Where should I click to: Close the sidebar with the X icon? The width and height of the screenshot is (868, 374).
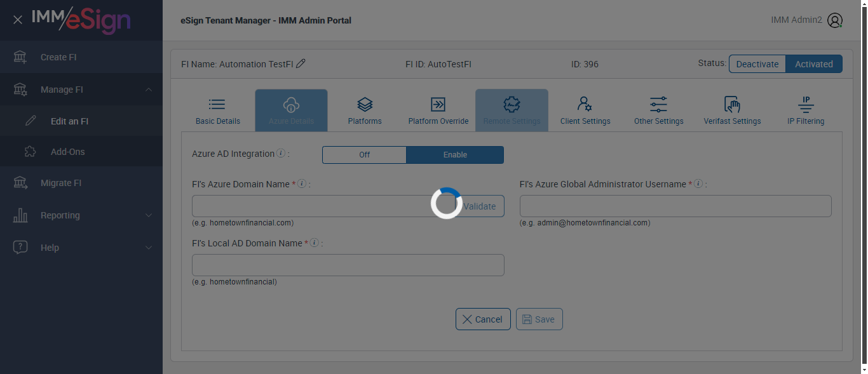(18, 20)
